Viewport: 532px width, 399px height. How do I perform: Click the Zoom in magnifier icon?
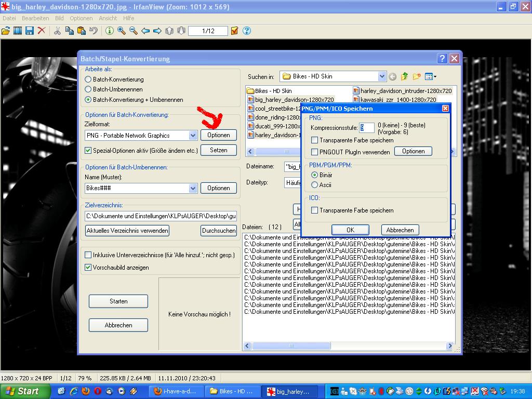point(122,31)
